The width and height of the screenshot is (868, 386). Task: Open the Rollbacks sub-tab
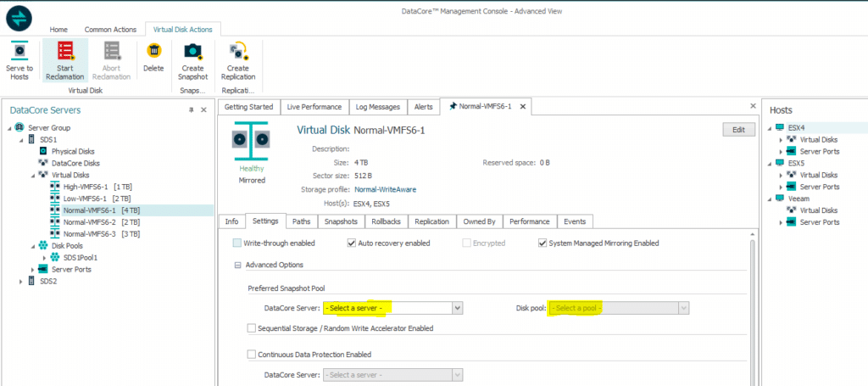386,221
